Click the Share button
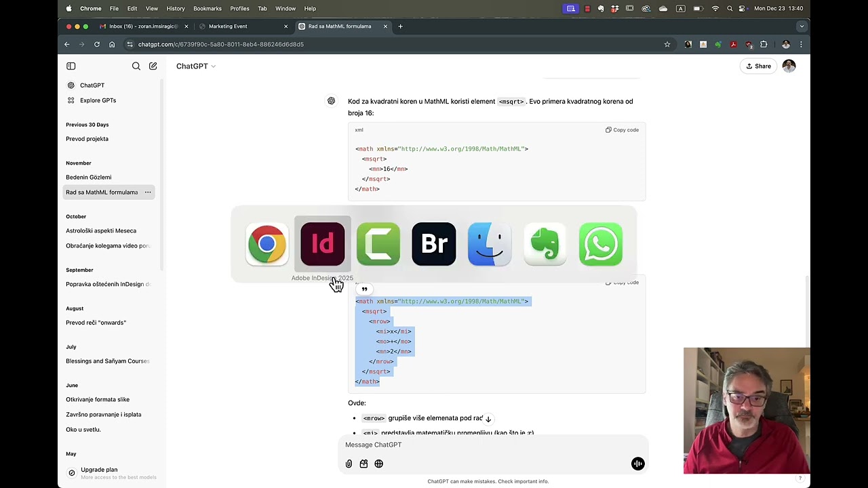The image size is (868, 488). pos(757,66)
